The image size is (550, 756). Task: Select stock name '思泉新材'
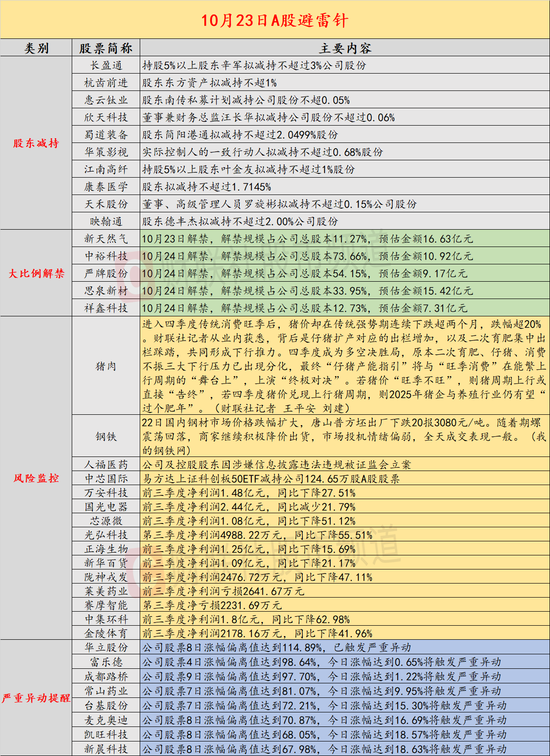106,291
